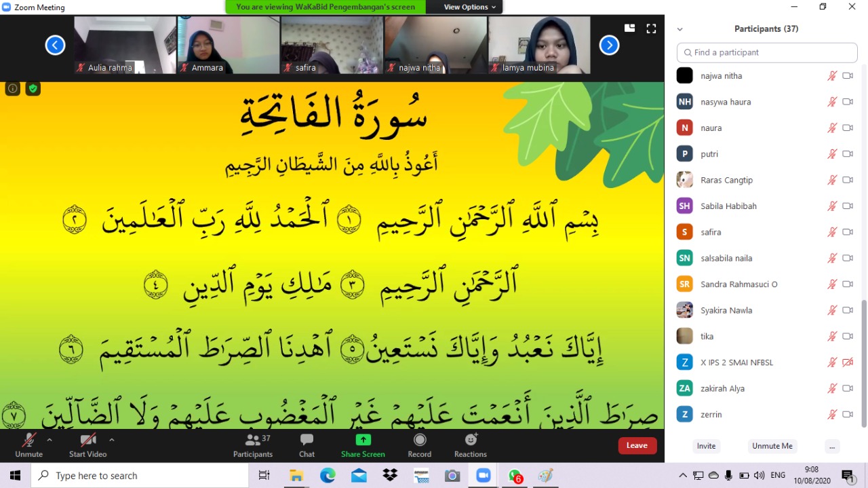Open the View Options dropdown
This screenshot has width=868, height=488.
[x=469, y=7]
